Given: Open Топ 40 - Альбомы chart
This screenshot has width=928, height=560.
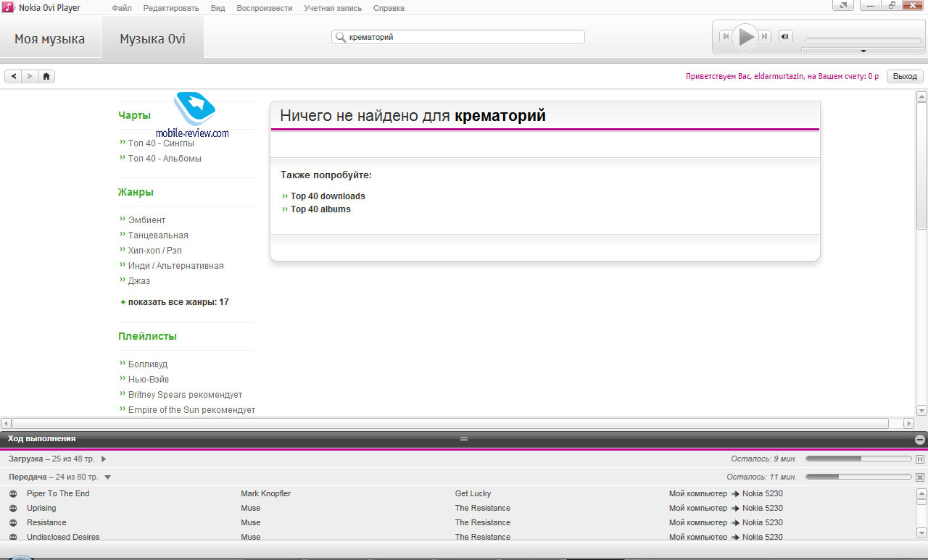Looking at the screenshot, I should 165,159.
